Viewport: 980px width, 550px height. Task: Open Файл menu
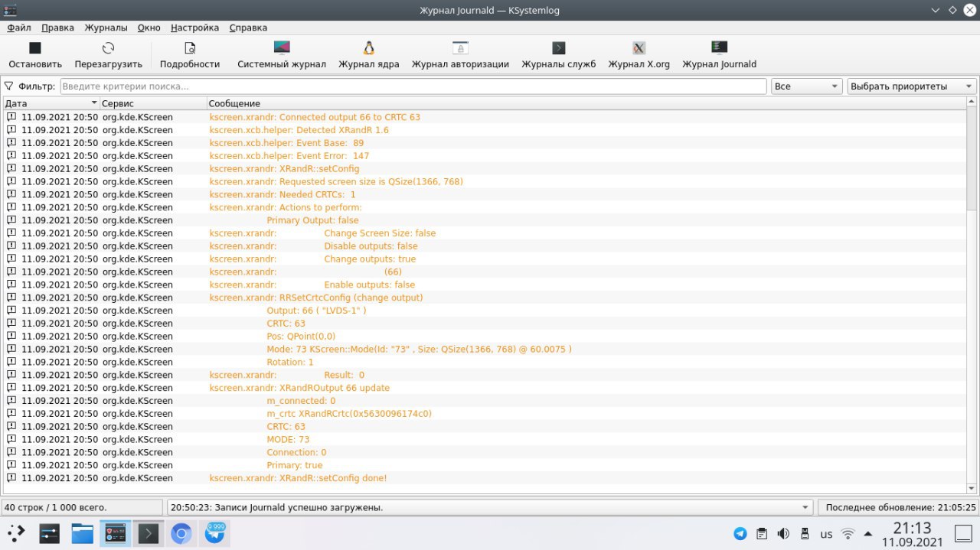click(19, 28)
